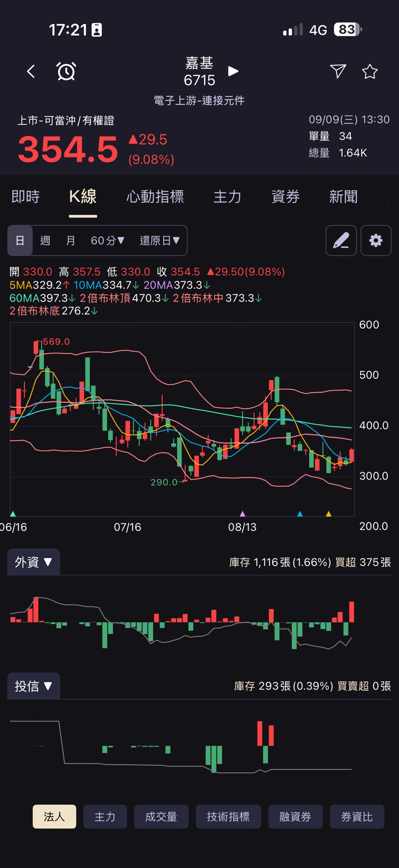Tap the 569.0 high price label

[56, 341]
